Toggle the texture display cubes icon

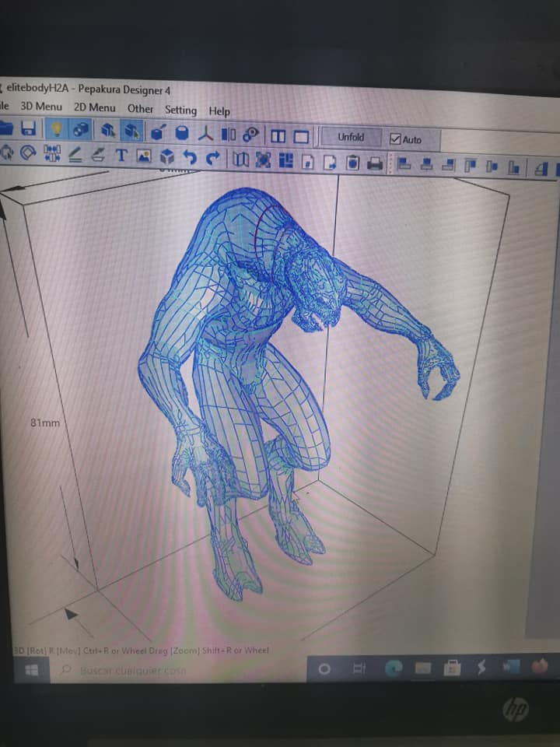pos(80,130)
